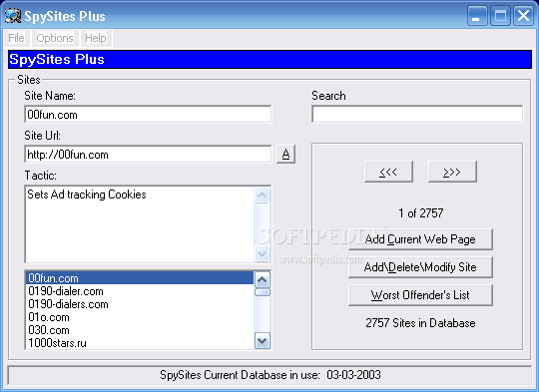Click the A button beside Site Url
Viewport: 539px width, 392px height.
coord(285,155)
